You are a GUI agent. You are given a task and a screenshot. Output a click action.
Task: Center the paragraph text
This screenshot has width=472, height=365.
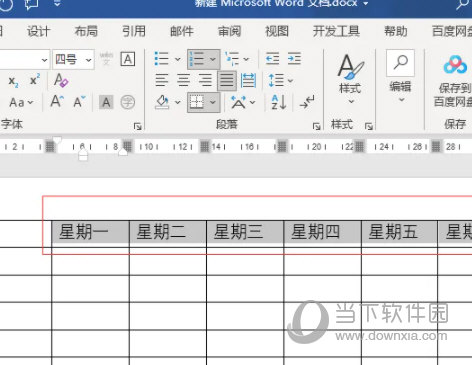tap(183, 80)
